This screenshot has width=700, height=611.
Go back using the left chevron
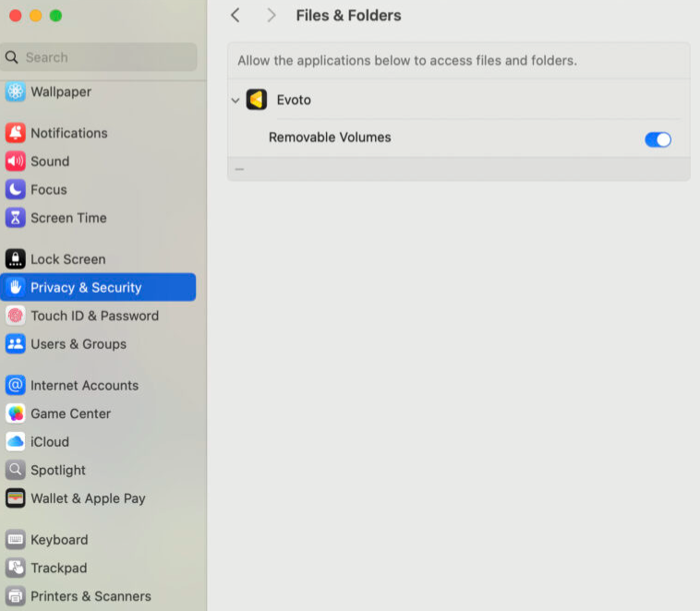(235, 15)
